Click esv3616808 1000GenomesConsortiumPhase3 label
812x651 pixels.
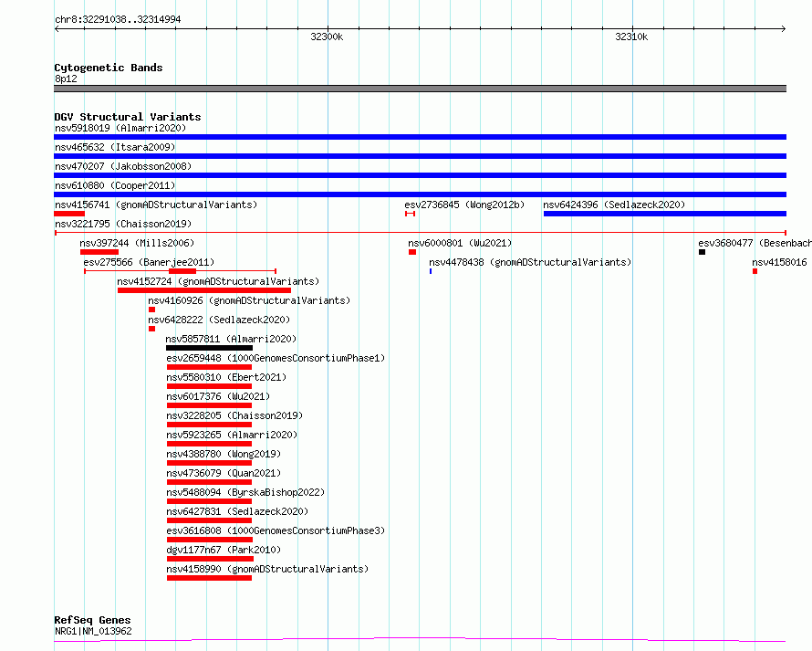pyautogui.click(x=276, y=530)
